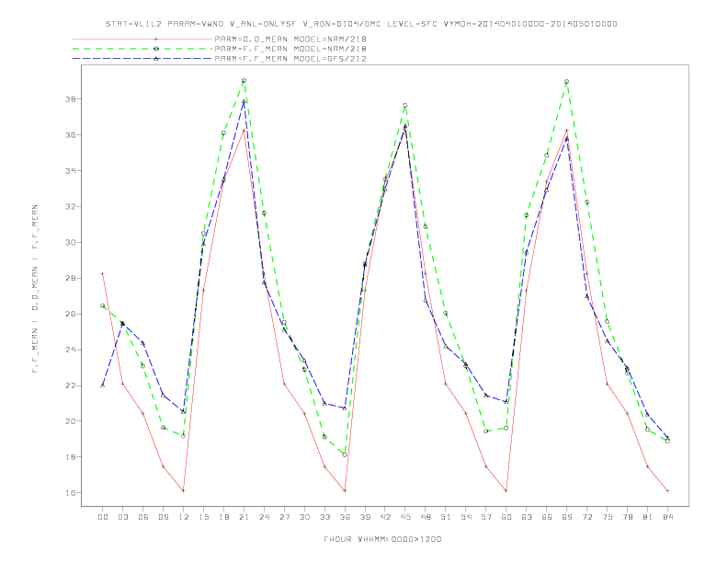
Task: Click x-axis tick label 72
Action: (x=587, y=517)
